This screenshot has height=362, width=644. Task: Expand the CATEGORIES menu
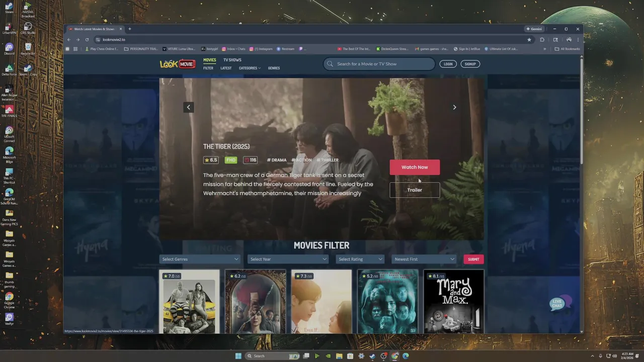pos(250,68)
